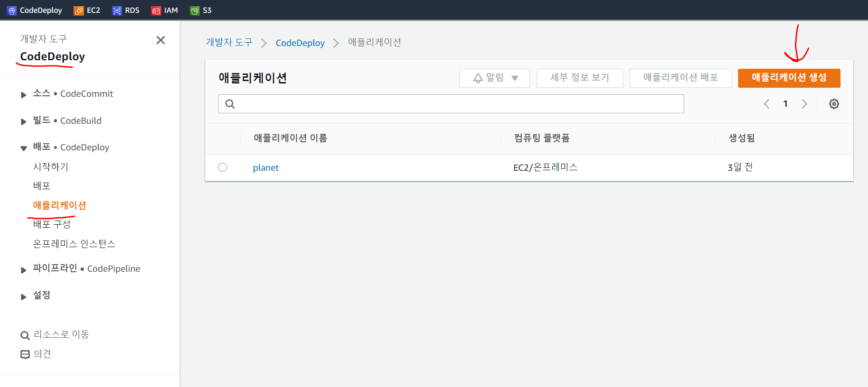The height and width of the screenshot is (387, 868).
Task: Click 애플리케이션 breadcrumb current page text
Action: 375,42
